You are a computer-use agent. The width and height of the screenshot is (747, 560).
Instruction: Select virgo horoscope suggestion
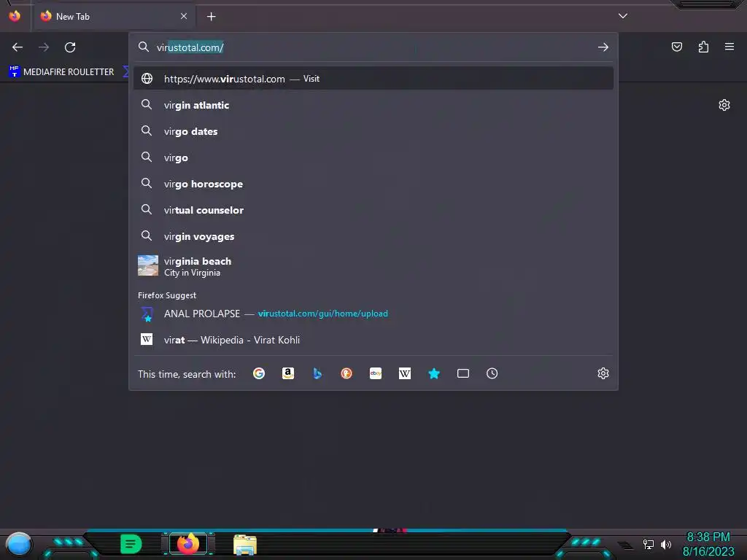tap(373, 184)
